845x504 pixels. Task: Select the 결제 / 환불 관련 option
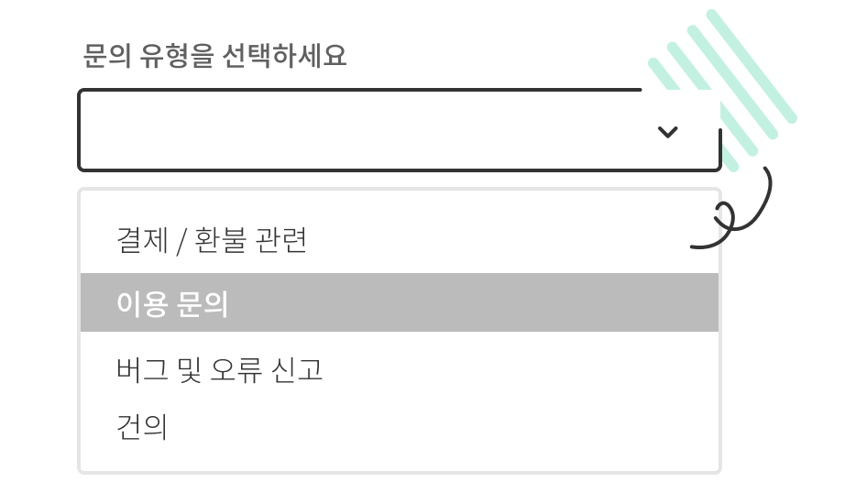click(x=400, y=240)
